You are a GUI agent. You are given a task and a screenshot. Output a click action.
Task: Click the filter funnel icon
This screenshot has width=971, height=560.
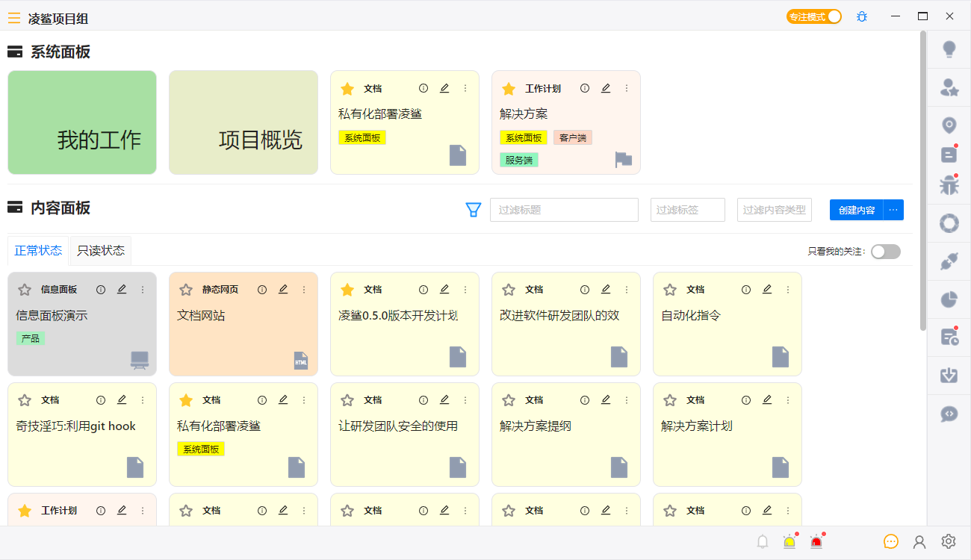473,210
